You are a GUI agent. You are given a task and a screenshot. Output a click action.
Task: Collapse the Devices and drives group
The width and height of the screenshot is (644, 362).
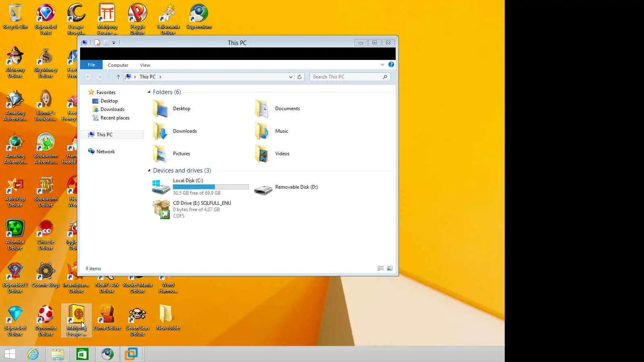coord(149,171)
